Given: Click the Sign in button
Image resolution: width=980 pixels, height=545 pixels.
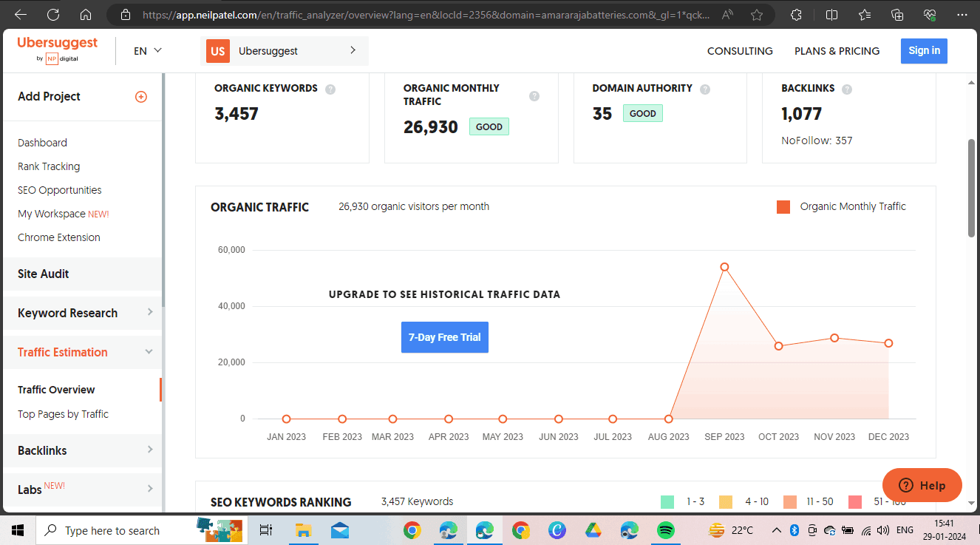Looking at the screenshot, I should point(924,50).
